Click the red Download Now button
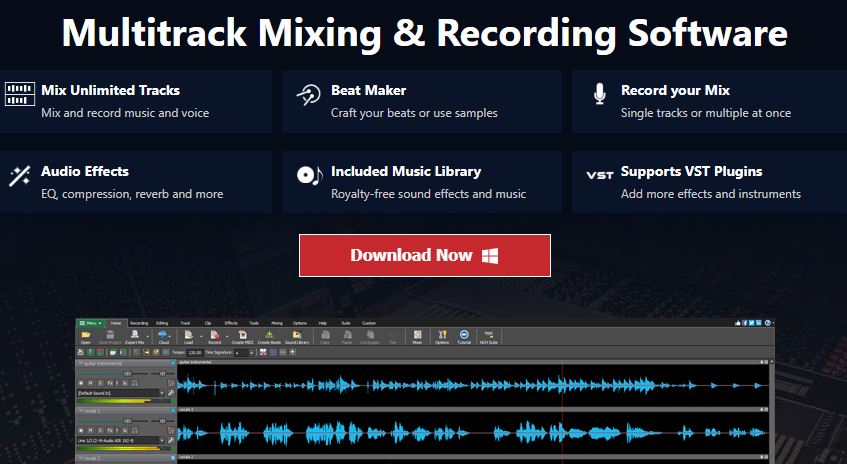 tap(425, 255)
